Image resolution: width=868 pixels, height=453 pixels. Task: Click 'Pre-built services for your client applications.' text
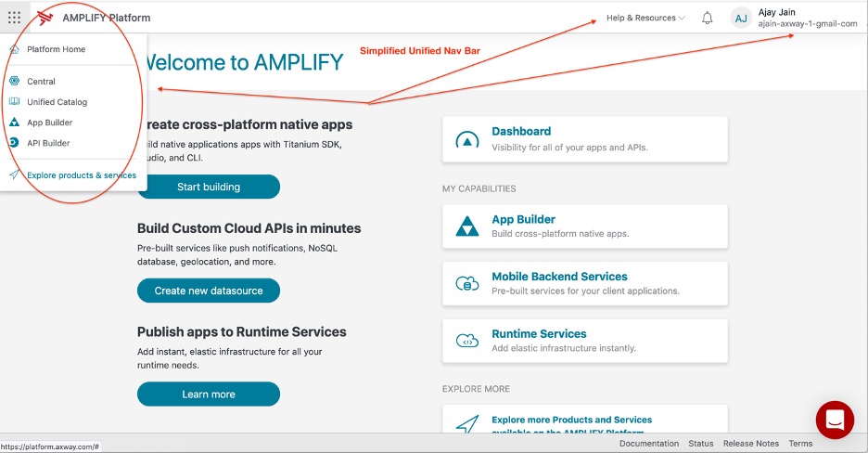pyautogui.click(x=586, y=291)
